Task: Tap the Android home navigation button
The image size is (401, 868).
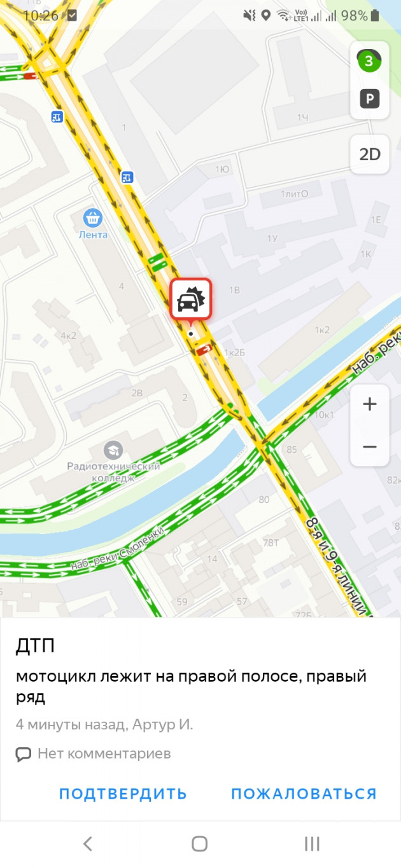Action: click(200, 844)
